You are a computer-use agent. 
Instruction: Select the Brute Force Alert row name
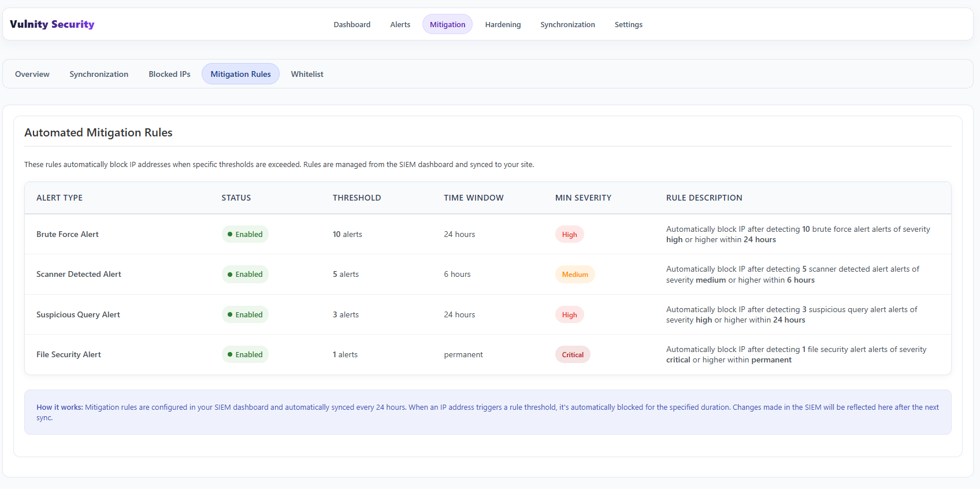tap(68, 234)
